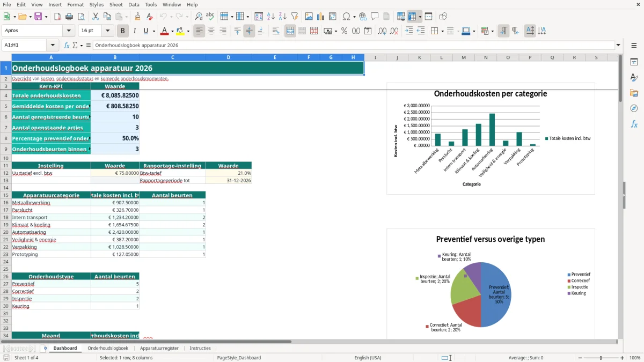This screenshot has width=644, height=362.
Task: Apply the red font color swatch
Action: point(164,31)
